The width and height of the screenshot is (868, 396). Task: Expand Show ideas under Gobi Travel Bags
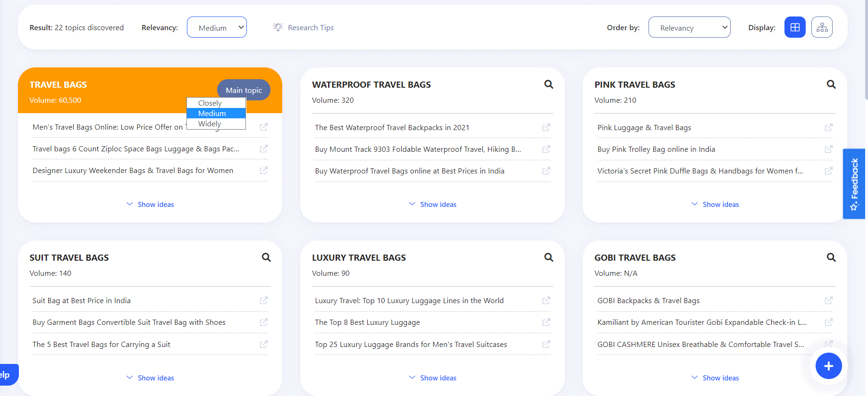[715, 378]
